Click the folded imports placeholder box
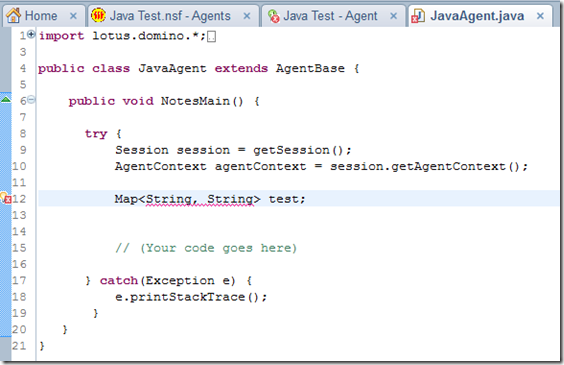This screenshot has height=365, width=564. (x=212, y=36)
